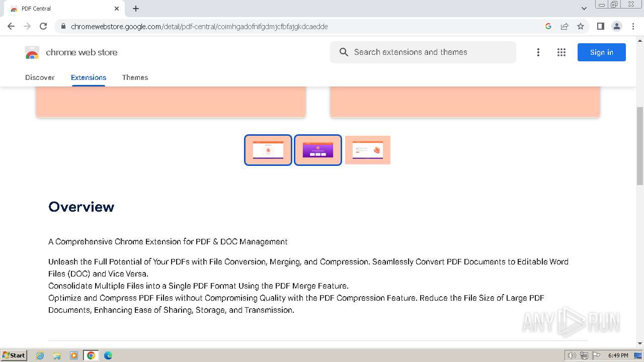Click the Overview heading
Image resolution: width=644 pixels, height=362 pixels.
pos(82,207)
